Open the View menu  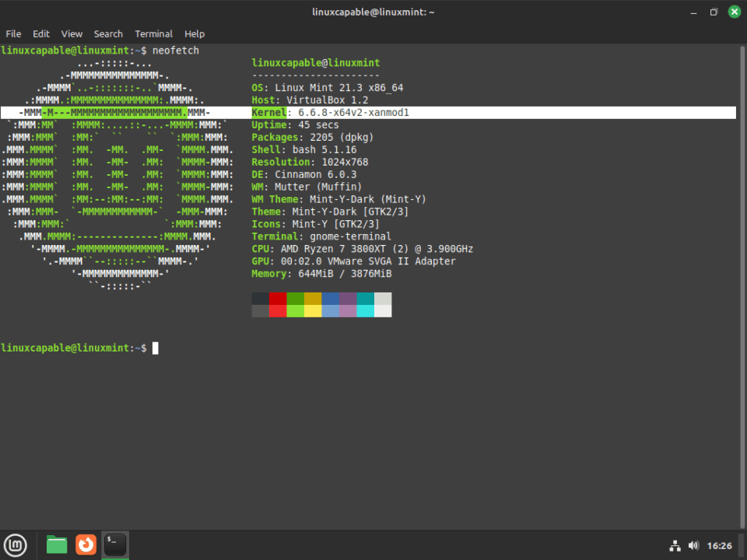click(x=72, y=33)
